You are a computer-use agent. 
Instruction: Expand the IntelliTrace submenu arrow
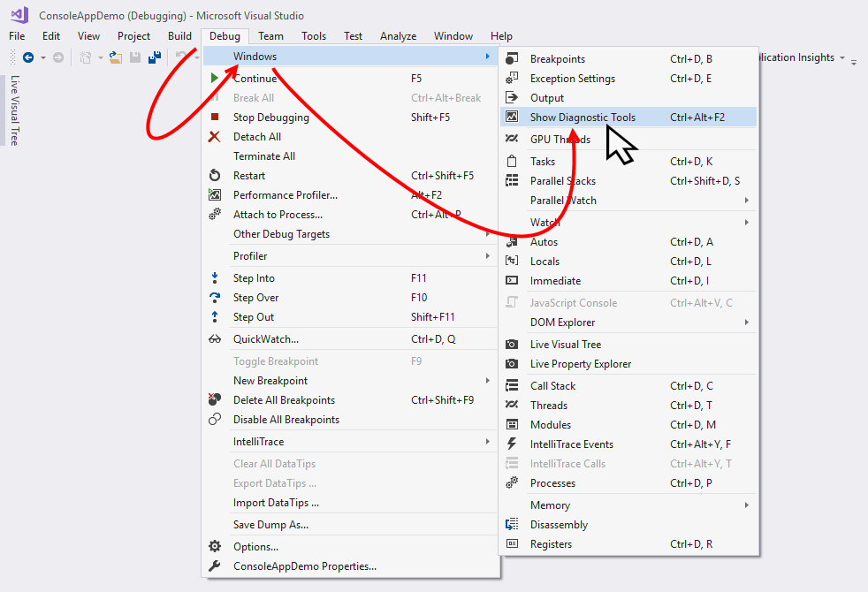[488, 441]
